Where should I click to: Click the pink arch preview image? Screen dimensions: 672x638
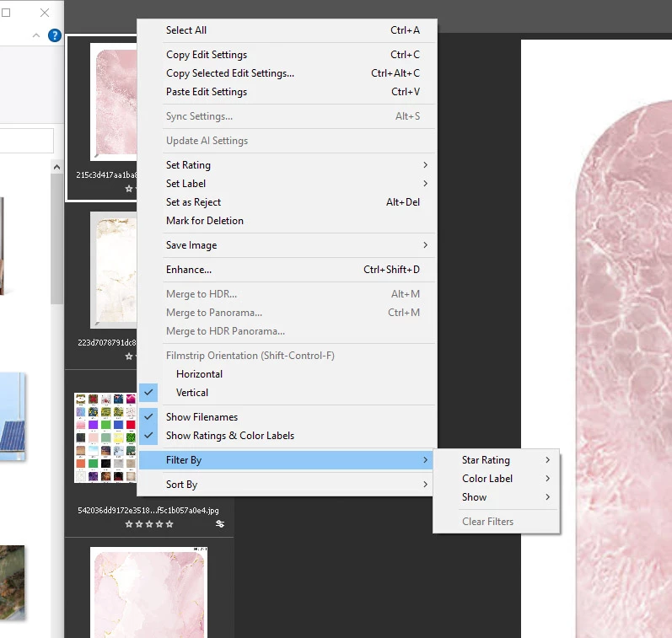(x=624, y=369)
